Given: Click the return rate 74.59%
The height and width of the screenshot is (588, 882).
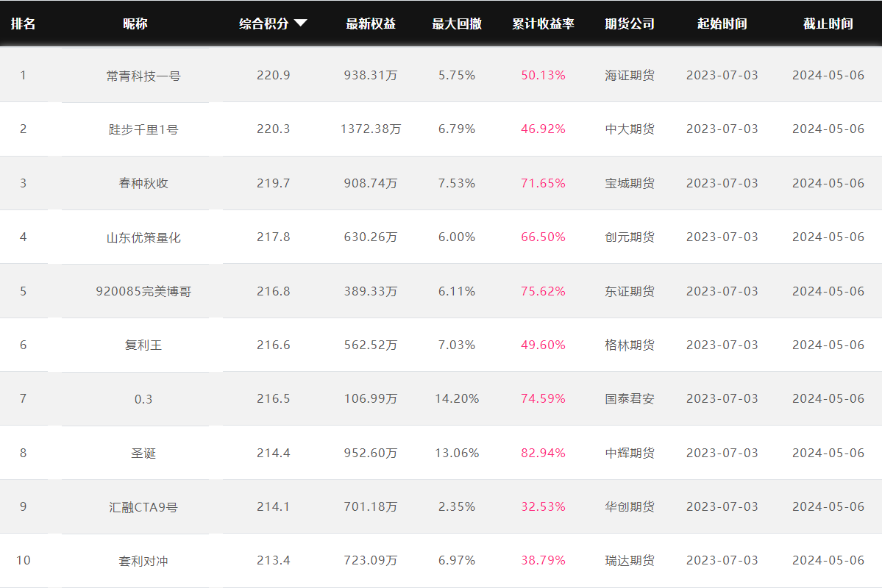Looking at the screenshot, I should 543,398.
